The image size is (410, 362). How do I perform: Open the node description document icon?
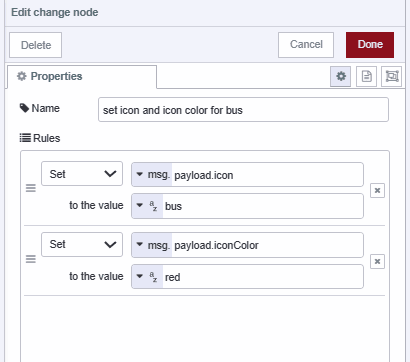click(366, 77)
